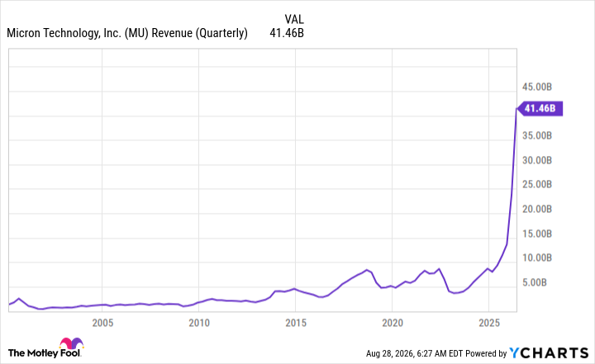Click the 20.00B y-axis label
595x364 pixels.
(537, 209)
